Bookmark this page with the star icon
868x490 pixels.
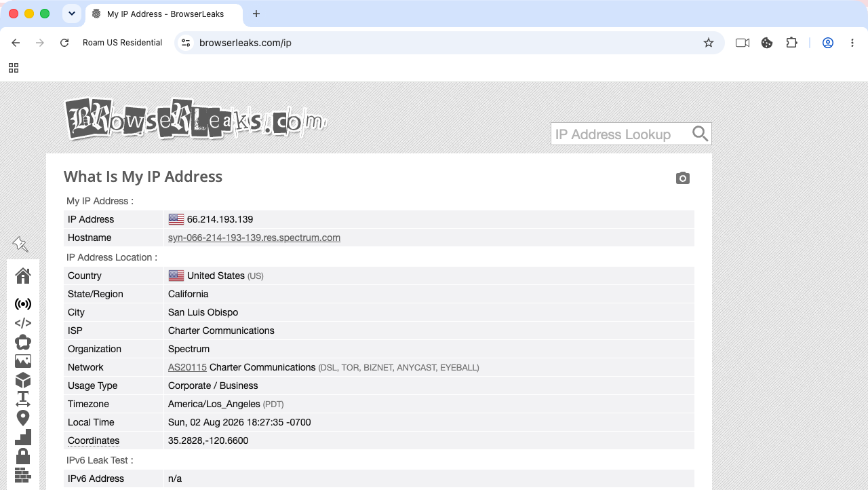tap(709, 43)
